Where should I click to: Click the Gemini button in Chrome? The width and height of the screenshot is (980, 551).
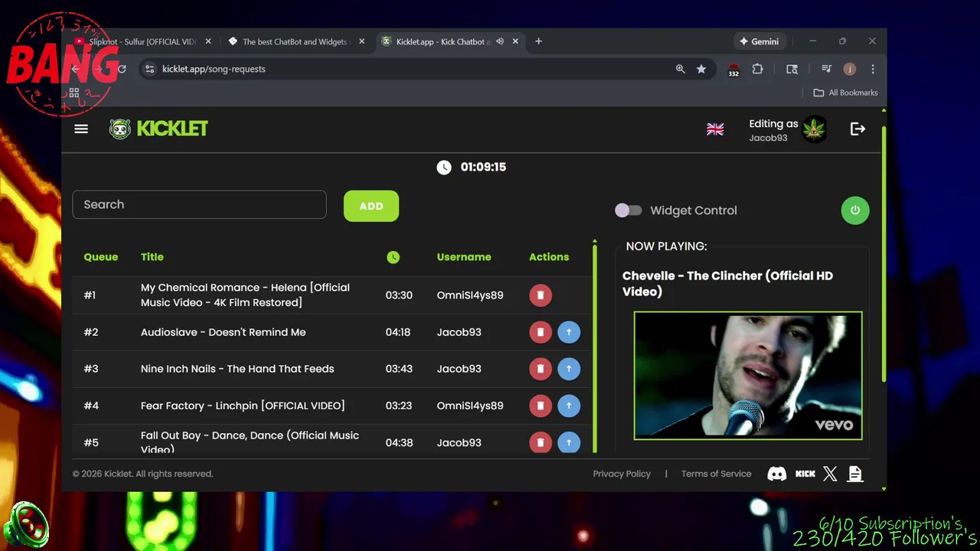click(759, 41)
